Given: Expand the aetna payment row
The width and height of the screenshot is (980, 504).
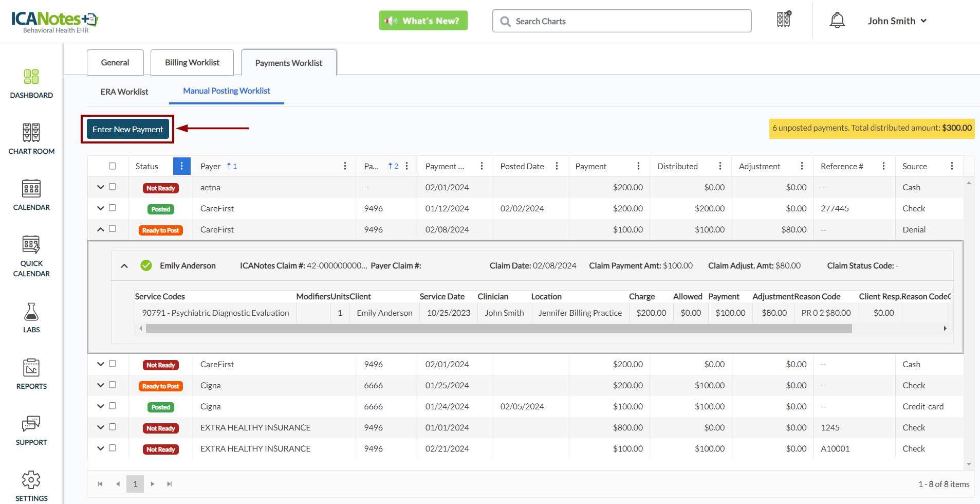Looking at the screenshot, I should [x=101, y=187].
